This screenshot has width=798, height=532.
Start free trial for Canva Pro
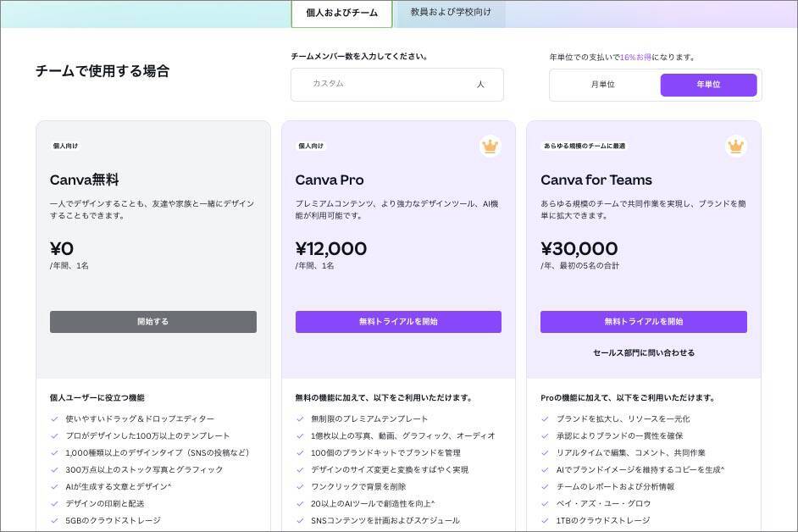click(x=398, y=322)
